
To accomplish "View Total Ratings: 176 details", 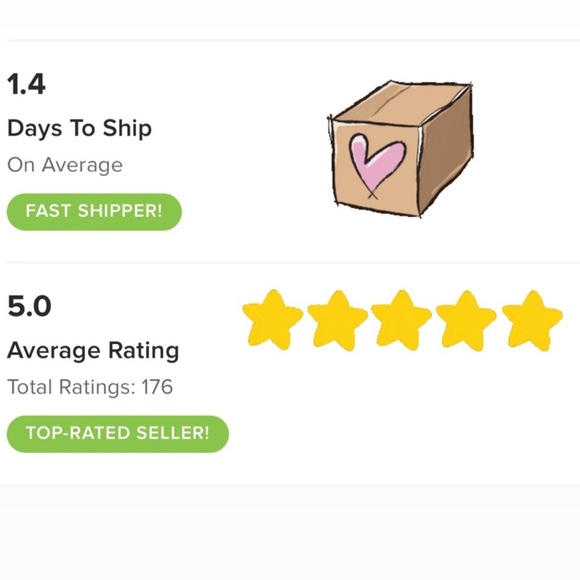I will click(x=90, y=387).
